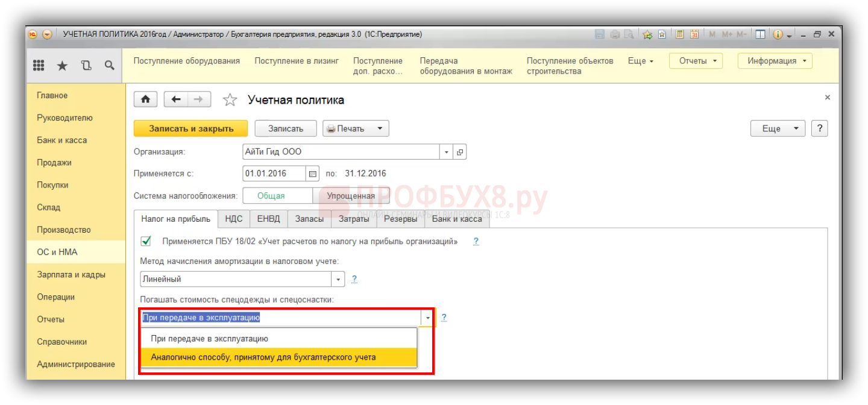Viewport: 868px width, 405px height.
Task: Toggle the panel layout icon
Action: coord(760,34)
